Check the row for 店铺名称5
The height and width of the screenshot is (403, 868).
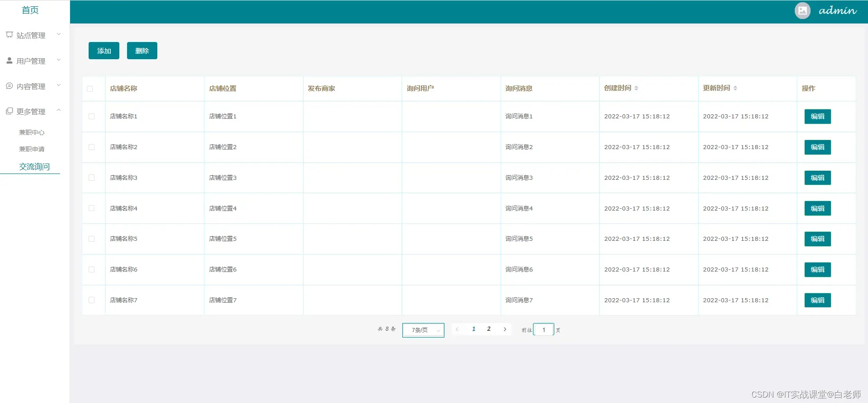(x=91, y=239)
